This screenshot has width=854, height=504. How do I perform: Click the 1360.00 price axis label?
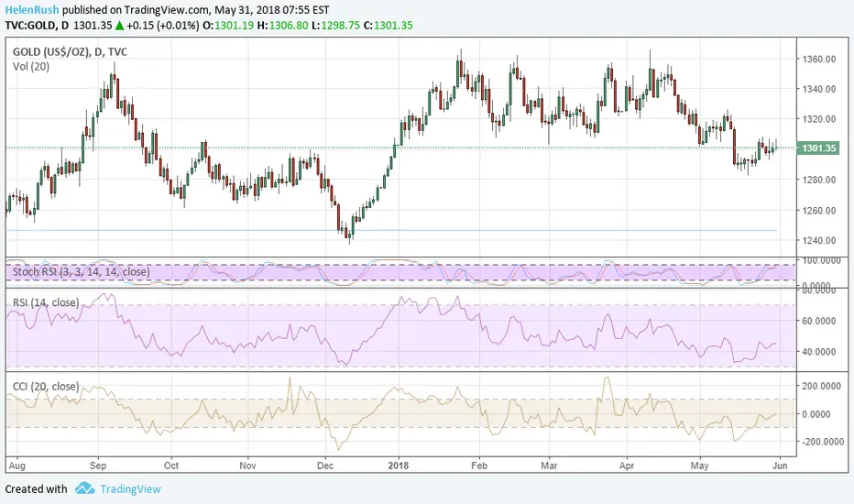819,59
